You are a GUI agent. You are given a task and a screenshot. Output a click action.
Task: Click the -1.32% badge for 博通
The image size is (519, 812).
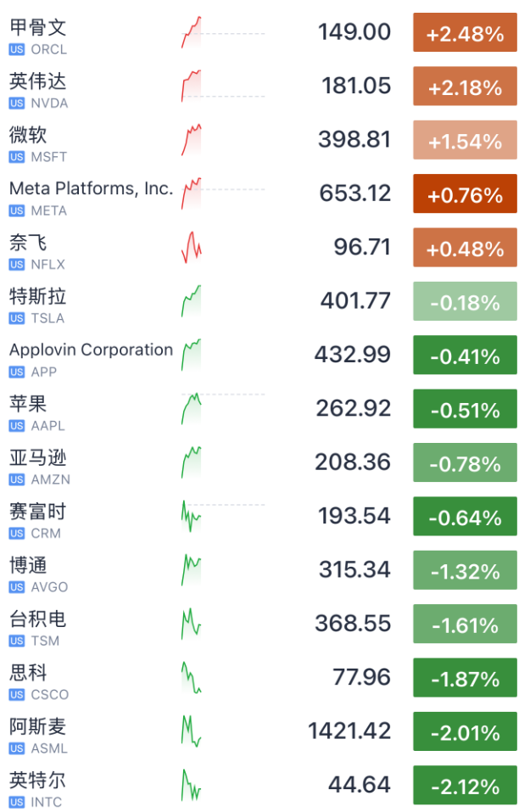click(465, 569)
